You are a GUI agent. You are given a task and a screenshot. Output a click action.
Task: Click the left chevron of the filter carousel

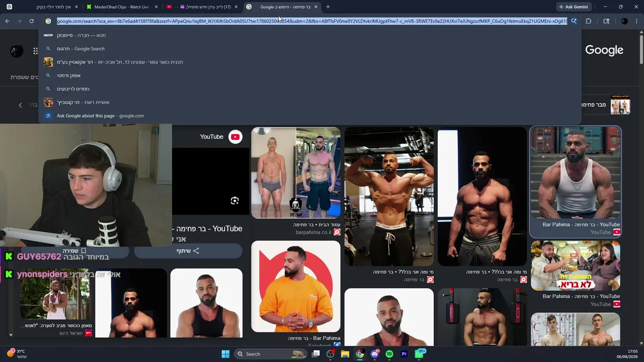point(20,105)
